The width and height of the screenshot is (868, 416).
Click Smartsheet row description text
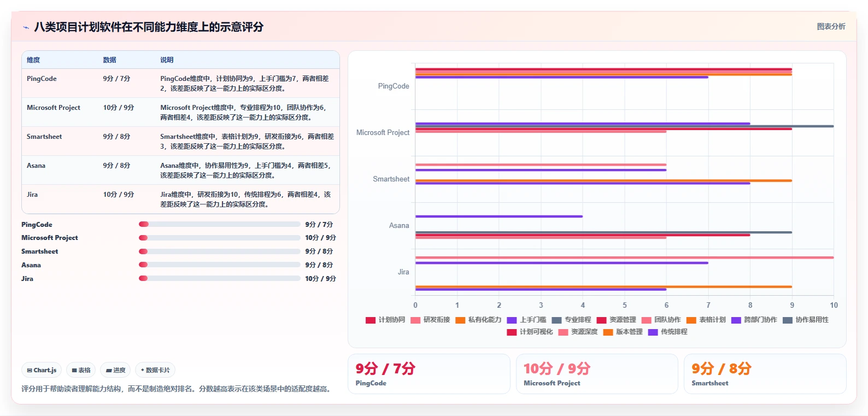[247, 141]
